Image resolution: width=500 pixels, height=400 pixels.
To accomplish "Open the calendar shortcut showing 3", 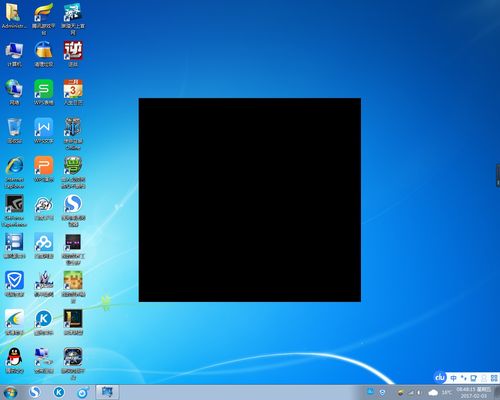I will tap(73, 89).
